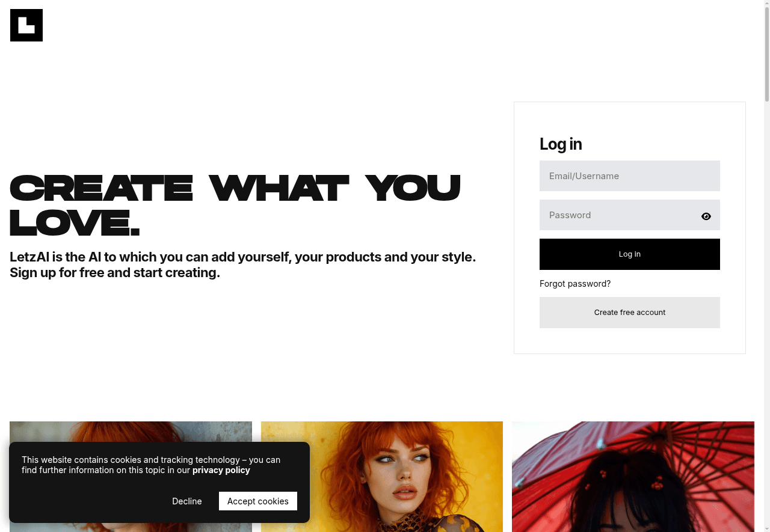This screenshot has width=770, height=532.
Task: Click the cookie notice message text
Action: pyautogui.click(x=151, y=465)
